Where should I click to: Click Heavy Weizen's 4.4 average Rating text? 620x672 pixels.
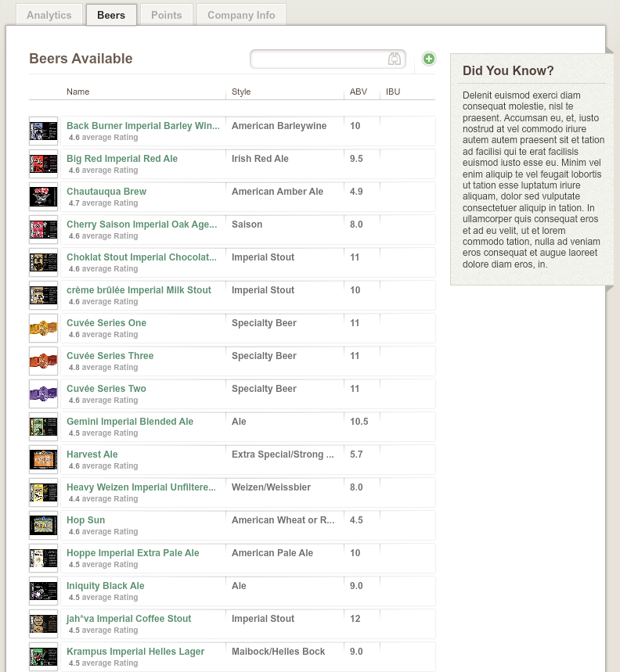[x=103, y=499]
